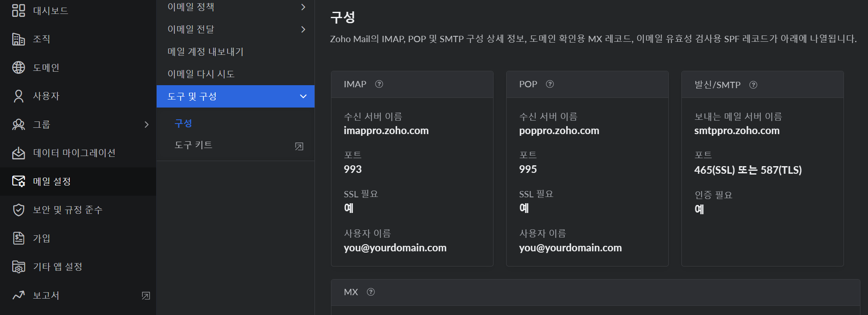Click the 구성 page heading

[x=343, y=17]
